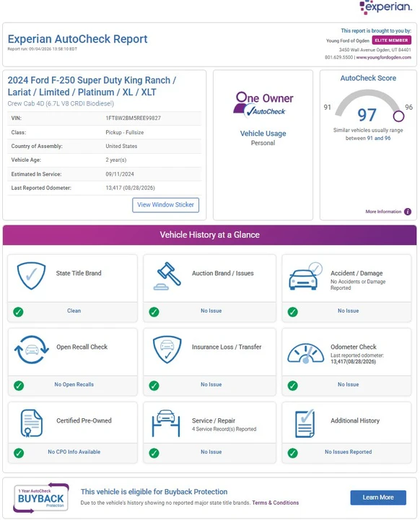Click the One Owner AutoCheck logo
420x520 pixels.
(263, 105)
